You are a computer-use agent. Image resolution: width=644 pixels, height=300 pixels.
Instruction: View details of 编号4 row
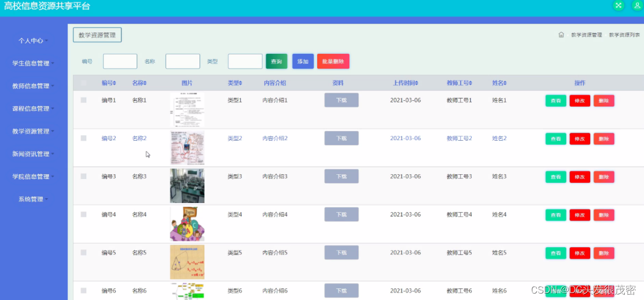coord(556,215)
